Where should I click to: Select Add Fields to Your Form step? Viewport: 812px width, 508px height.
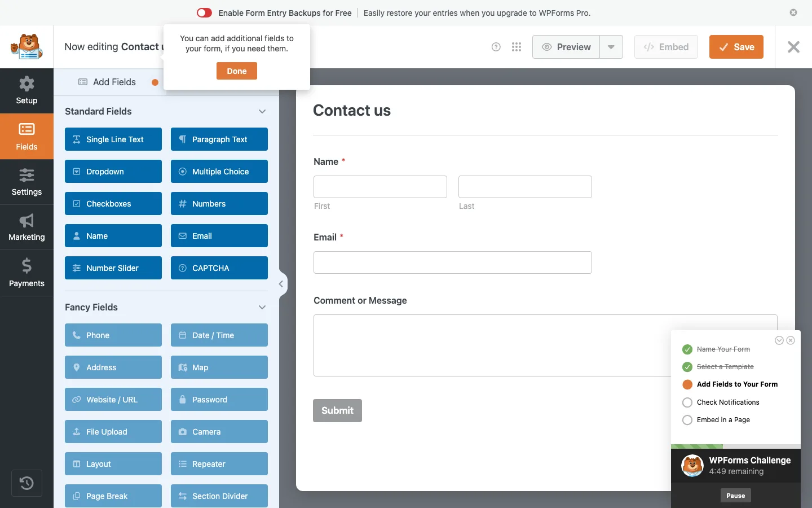pos(737,384)
